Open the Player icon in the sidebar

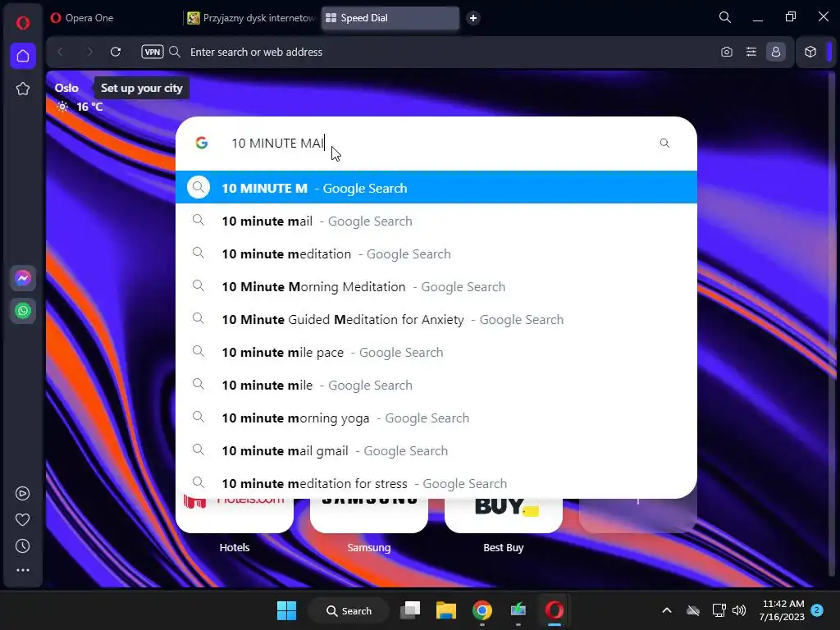point(22,493)
